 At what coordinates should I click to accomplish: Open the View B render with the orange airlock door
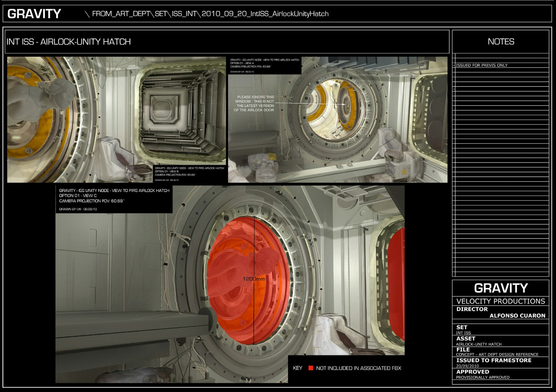(x=116, y=119)
